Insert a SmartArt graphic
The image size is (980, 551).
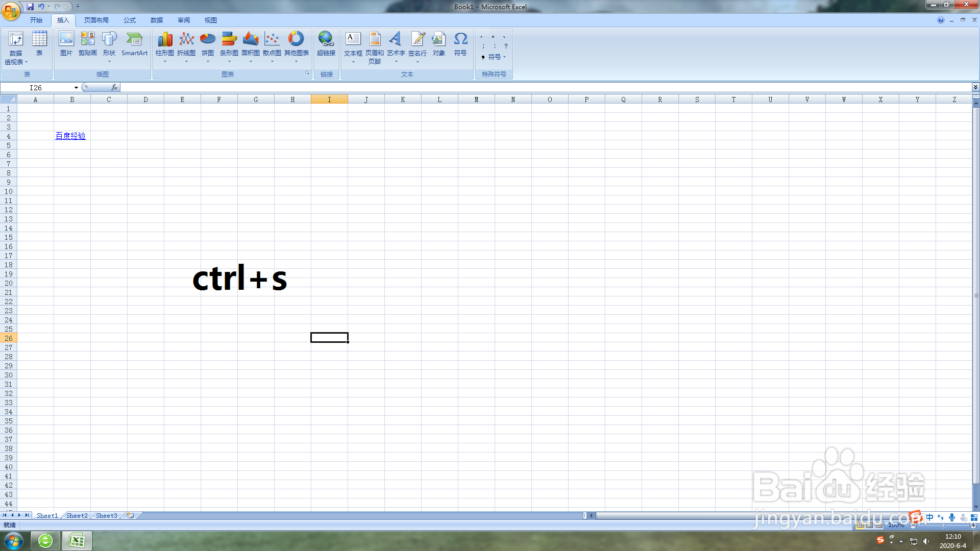click(134, 45)
